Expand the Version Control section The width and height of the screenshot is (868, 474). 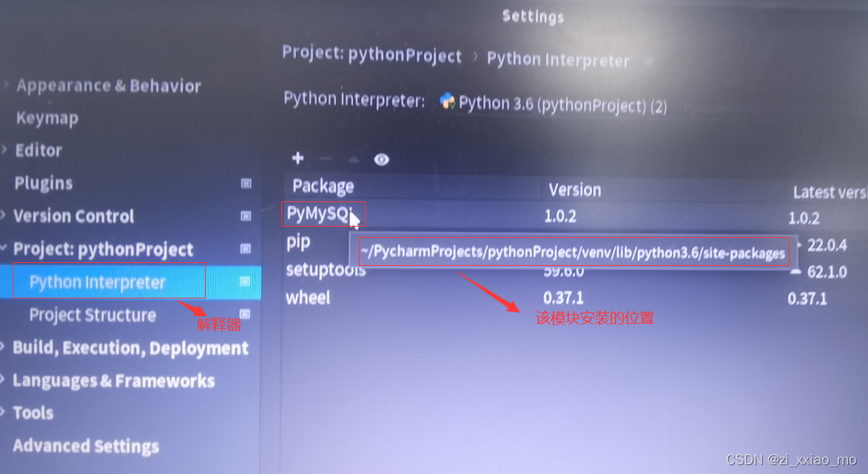click(x=4, y=215)
